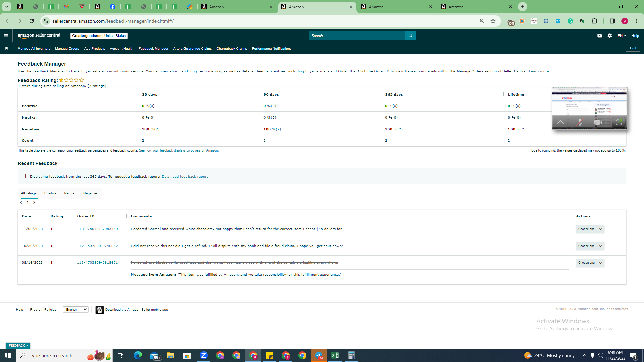Image resolution: width=644 pixels, height=362 pixels.
Task: Click the Learn more link
Action: coord(539,71)
